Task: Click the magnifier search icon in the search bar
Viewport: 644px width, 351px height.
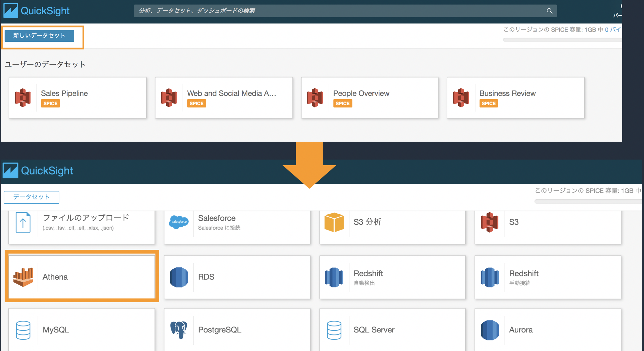Action: pos(549,11)
